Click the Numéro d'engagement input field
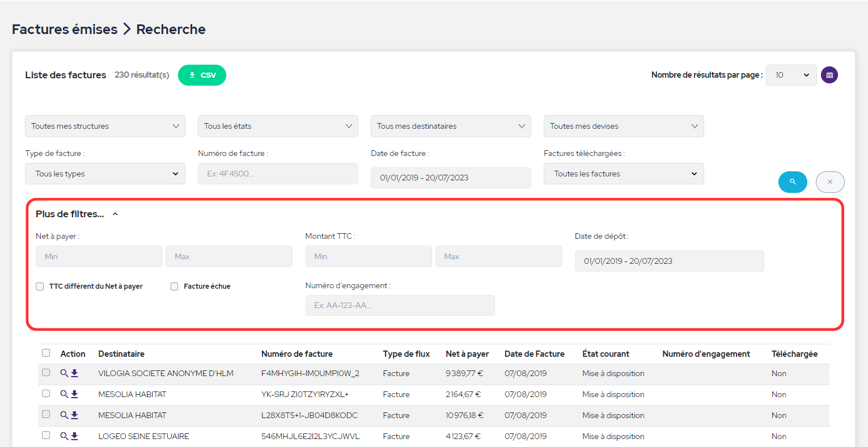 click(x=400, y=305)
